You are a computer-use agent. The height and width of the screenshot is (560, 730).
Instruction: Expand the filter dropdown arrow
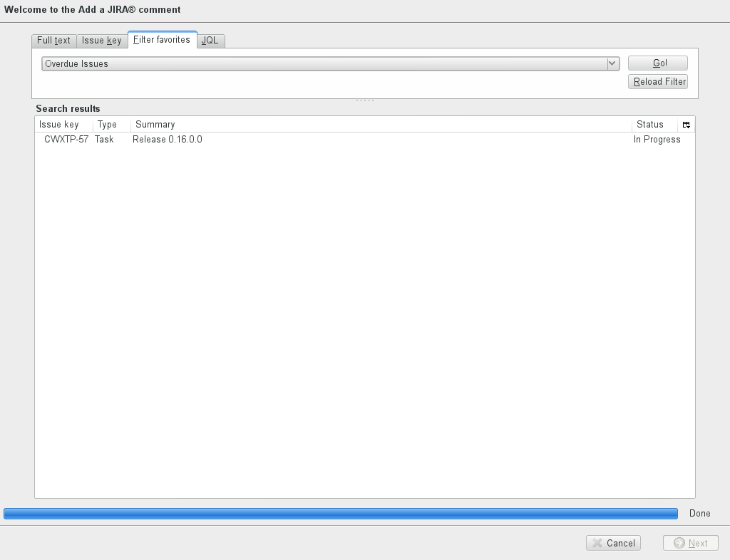[x=612, y=63]
